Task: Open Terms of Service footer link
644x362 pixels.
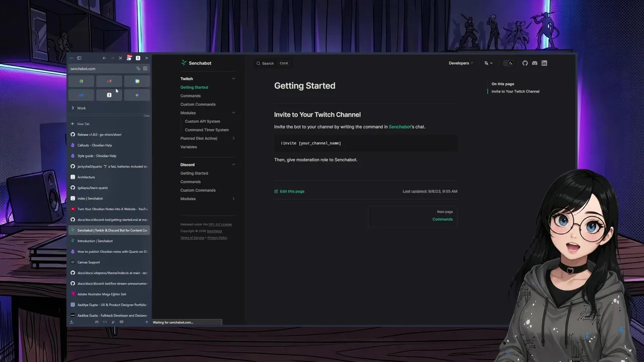Action: click(192, 237)
